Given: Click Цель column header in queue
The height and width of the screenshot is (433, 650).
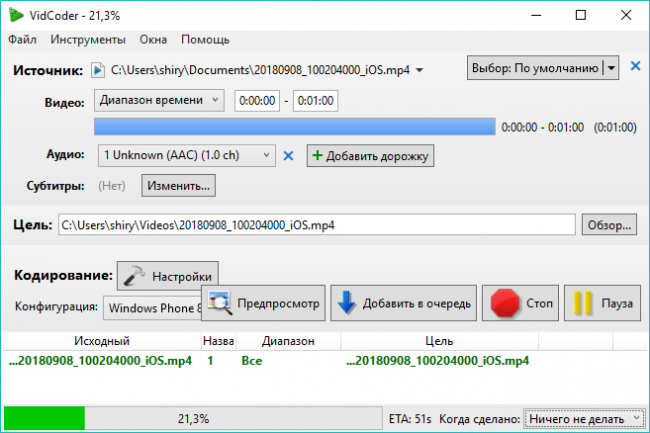Looking at the screenshot, I should coord(439,341).
